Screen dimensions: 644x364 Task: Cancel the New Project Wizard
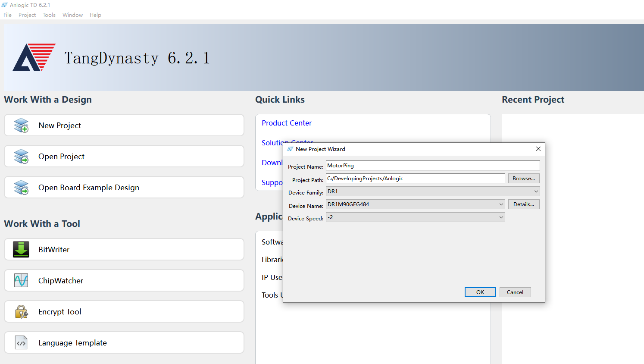[x=515, y=292]
